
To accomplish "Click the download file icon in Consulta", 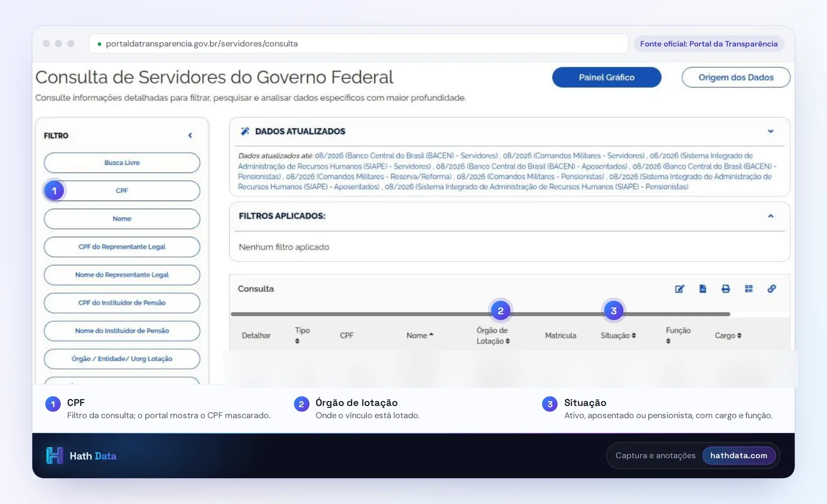I will pos(703,289).
